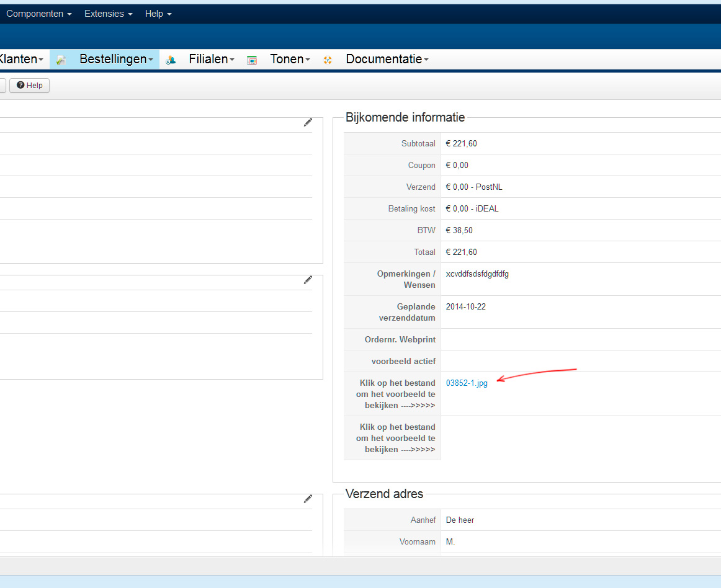Open the Tonen dropdown
The height and width of the screenshot is (588, 721).
(290, 59)
